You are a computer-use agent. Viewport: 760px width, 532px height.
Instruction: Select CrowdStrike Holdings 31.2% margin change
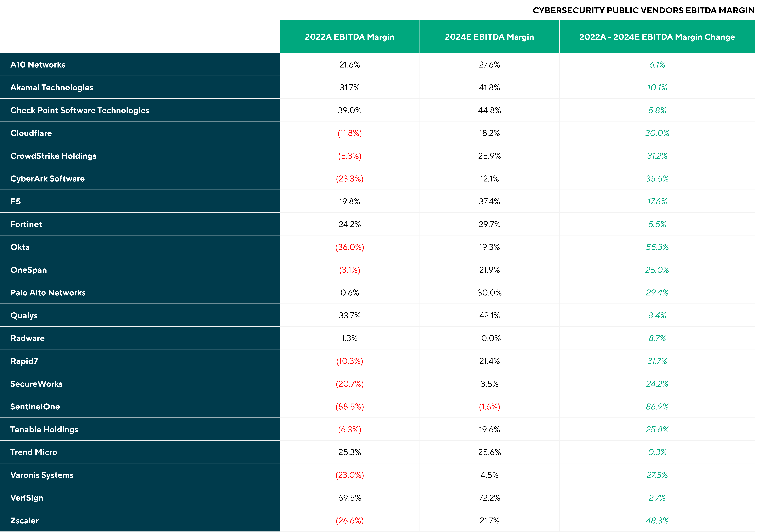pyautogui.click(x=657, y=156)
